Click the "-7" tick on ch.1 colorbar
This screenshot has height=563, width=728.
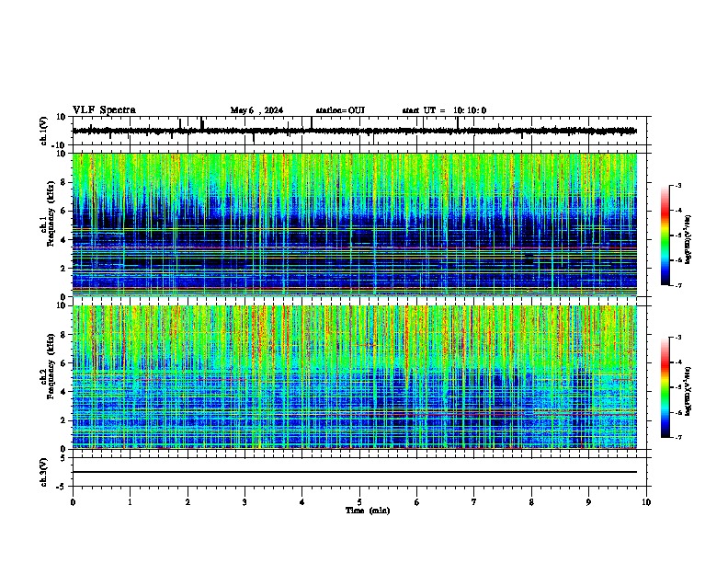(x=678, y=285)
